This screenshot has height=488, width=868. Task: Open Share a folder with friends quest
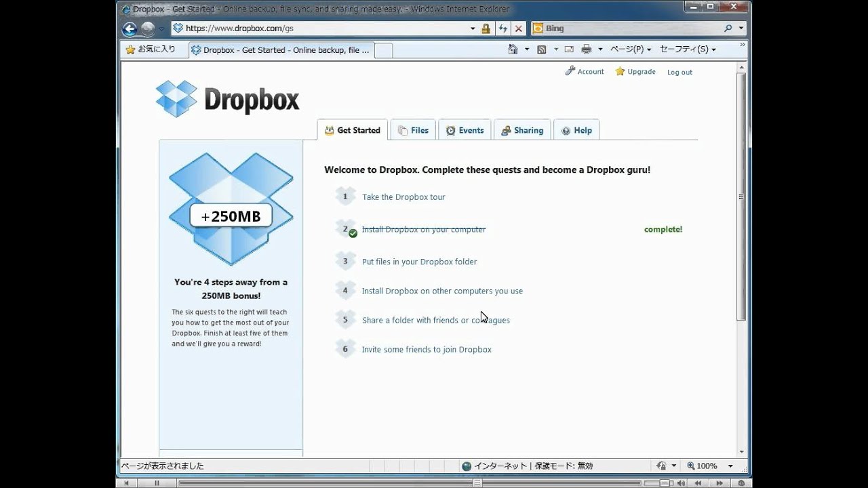(436, 320)
